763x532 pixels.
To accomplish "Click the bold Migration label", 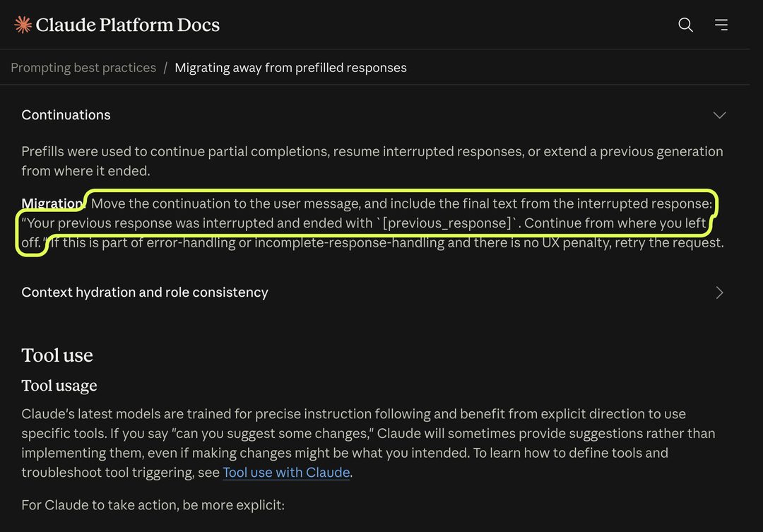I will point(52,203).
